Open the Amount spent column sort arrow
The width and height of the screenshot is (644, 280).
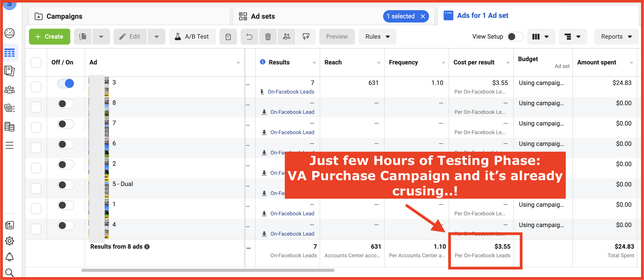pos(631,63)
